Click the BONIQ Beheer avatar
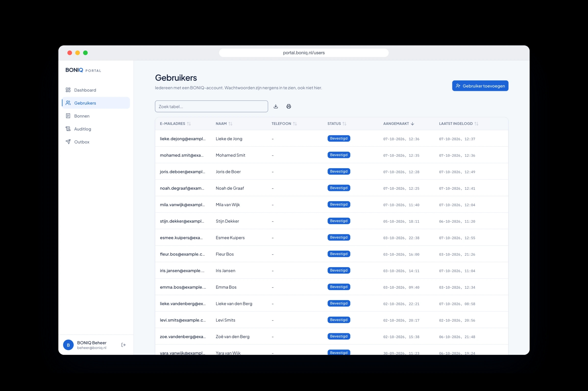Screen dimensions: 588x391 [68, 345]
